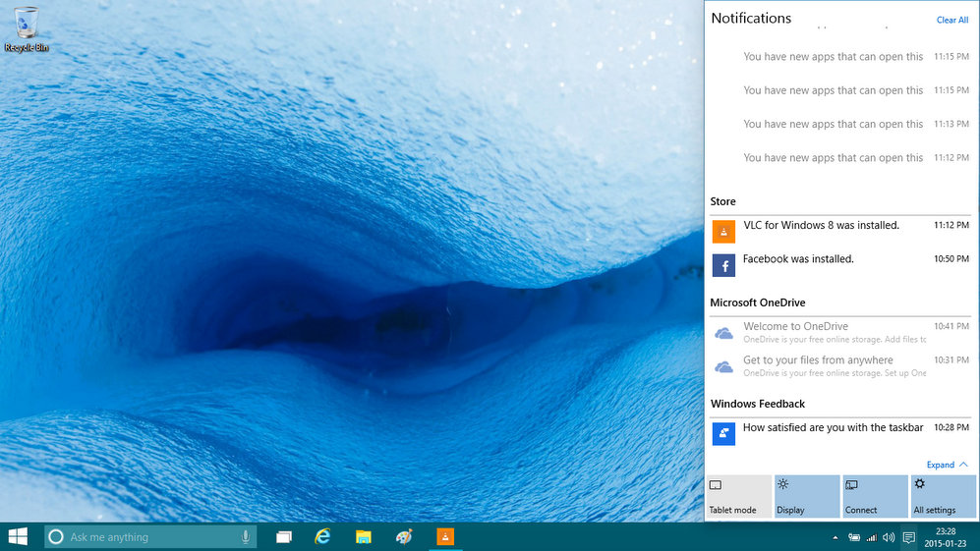Open All settings quick action

943,496
